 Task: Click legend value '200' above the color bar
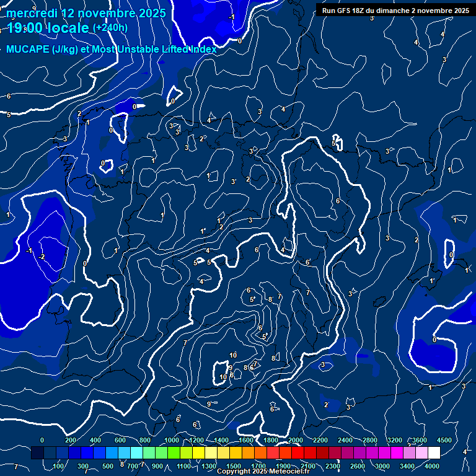[x=71, y=440]
